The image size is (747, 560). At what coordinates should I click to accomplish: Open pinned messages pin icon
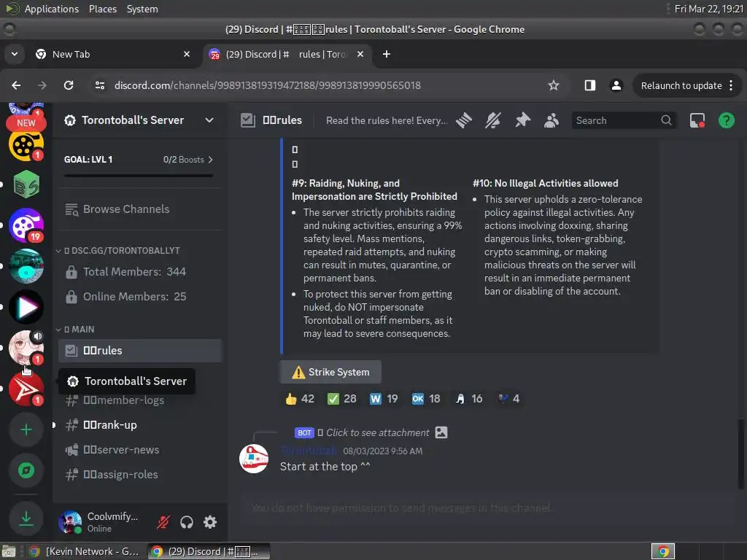[522, 120]
